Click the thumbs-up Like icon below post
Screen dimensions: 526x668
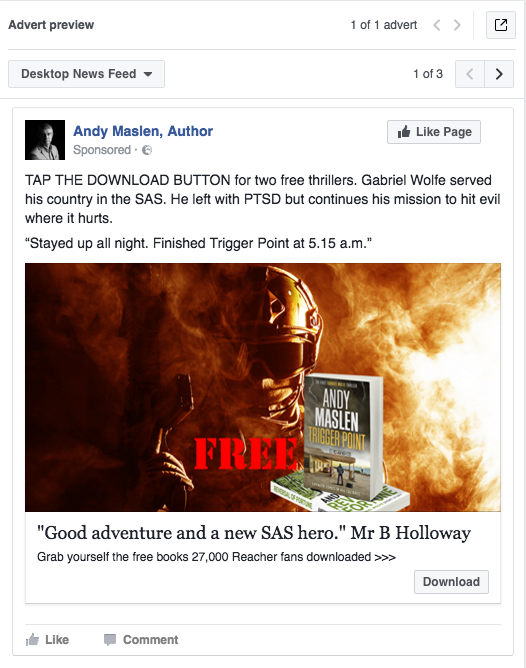32,639
